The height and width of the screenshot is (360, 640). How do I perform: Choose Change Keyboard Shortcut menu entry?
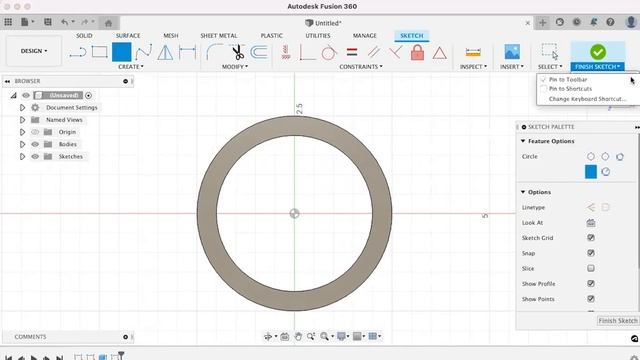tap(587, 99)
